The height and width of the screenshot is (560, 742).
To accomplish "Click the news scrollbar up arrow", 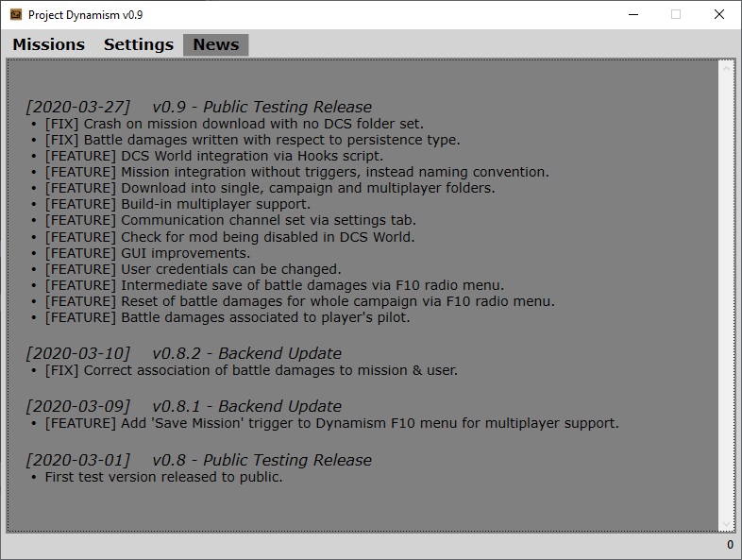I will (x=726, y=69).
